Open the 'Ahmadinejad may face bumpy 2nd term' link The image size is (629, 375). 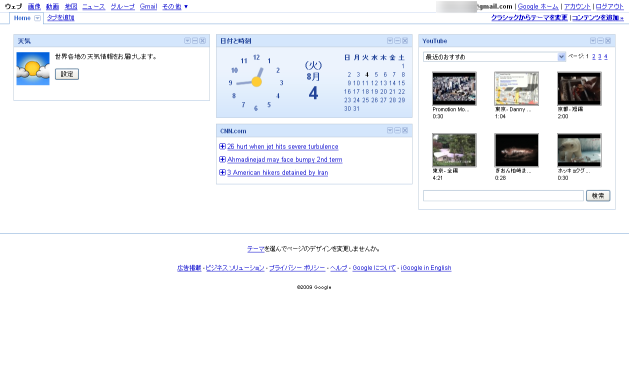[x=285, y=159]
